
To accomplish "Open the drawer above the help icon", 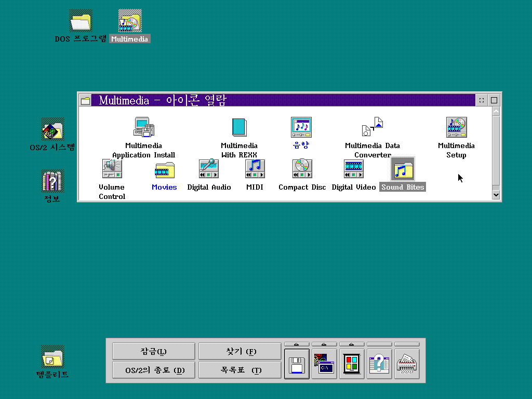I will [379, 344].
